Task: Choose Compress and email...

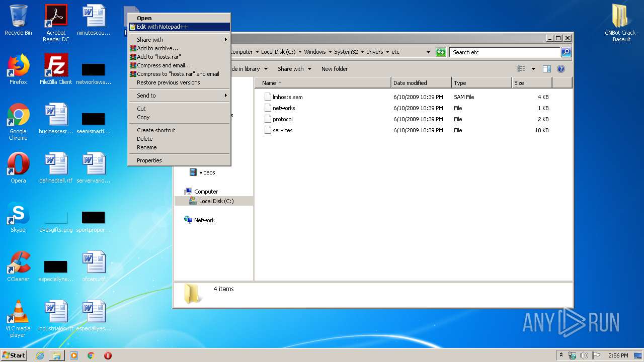Action: [179, 65]
